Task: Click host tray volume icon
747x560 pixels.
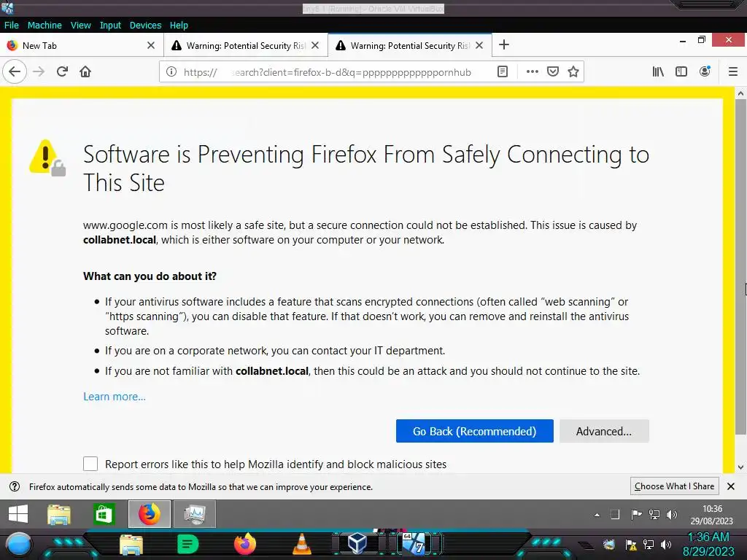Action: tap(666, 545)
